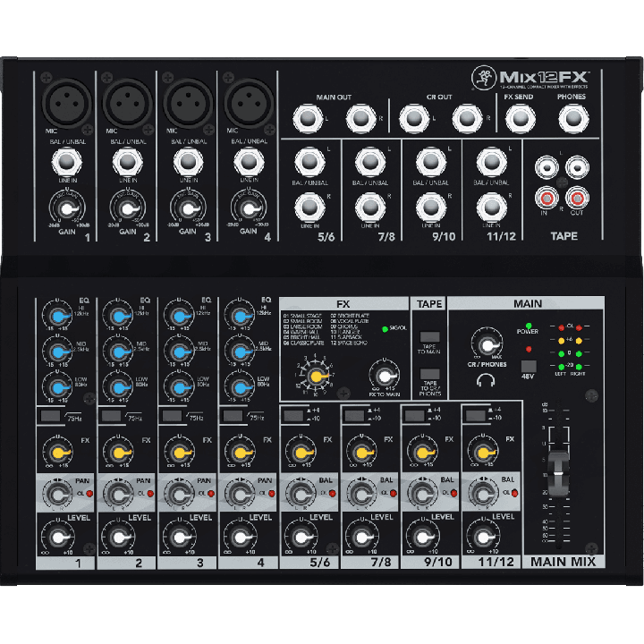Click the MAIN MIX fader handle

click(558, 473)
